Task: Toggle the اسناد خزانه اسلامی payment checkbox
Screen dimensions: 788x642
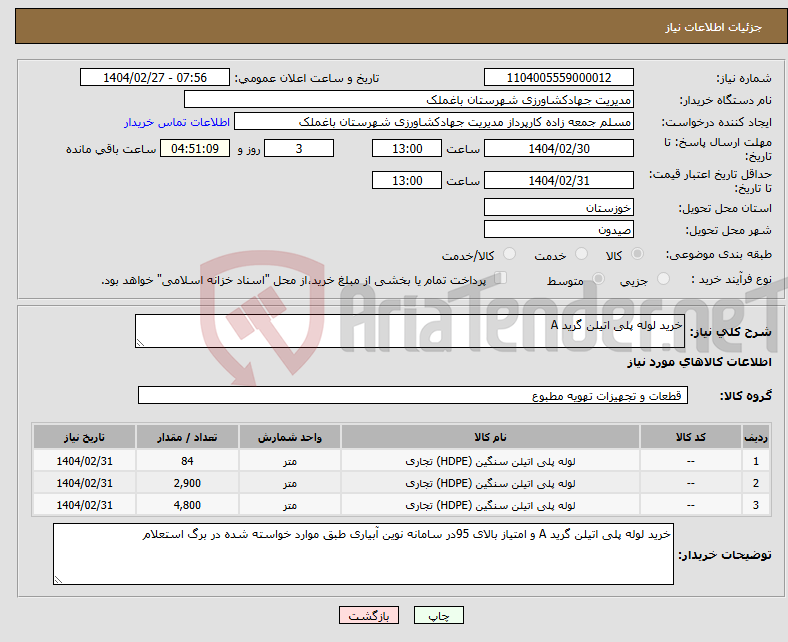Action: pyautogui.click(x=501, y=278)
